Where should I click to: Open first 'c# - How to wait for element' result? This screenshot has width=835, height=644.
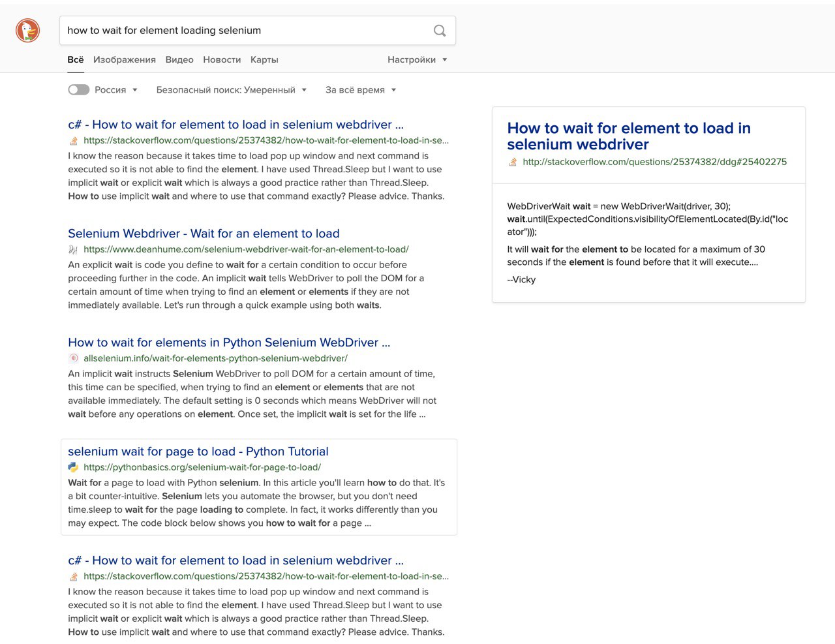[236, 125]
